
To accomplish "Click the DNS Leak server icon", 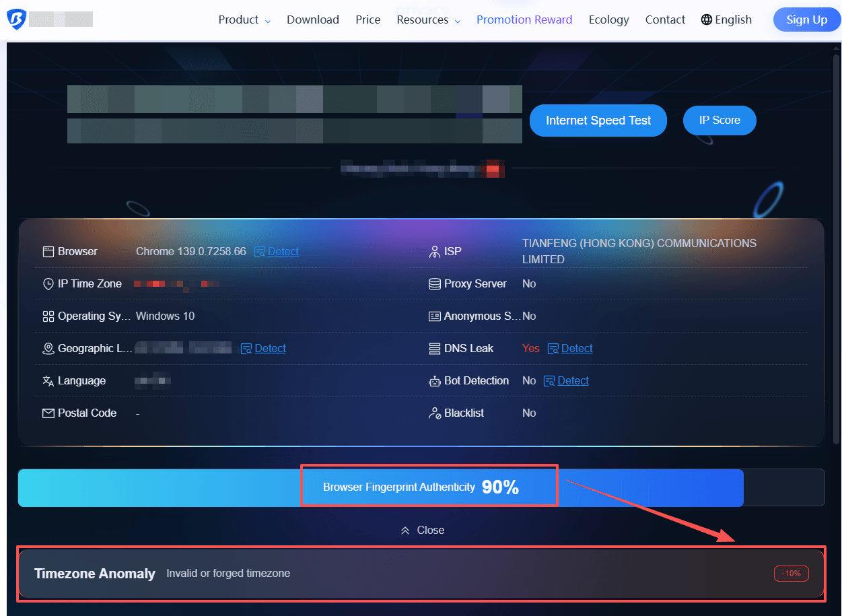I will tap(434, 349).
